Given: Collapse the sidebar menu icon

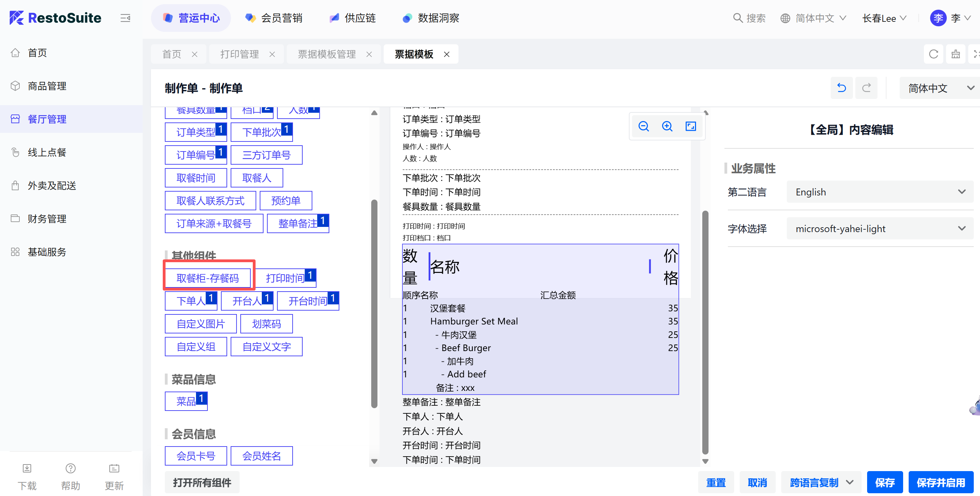Looking at the screenshot, I should 125,18.
